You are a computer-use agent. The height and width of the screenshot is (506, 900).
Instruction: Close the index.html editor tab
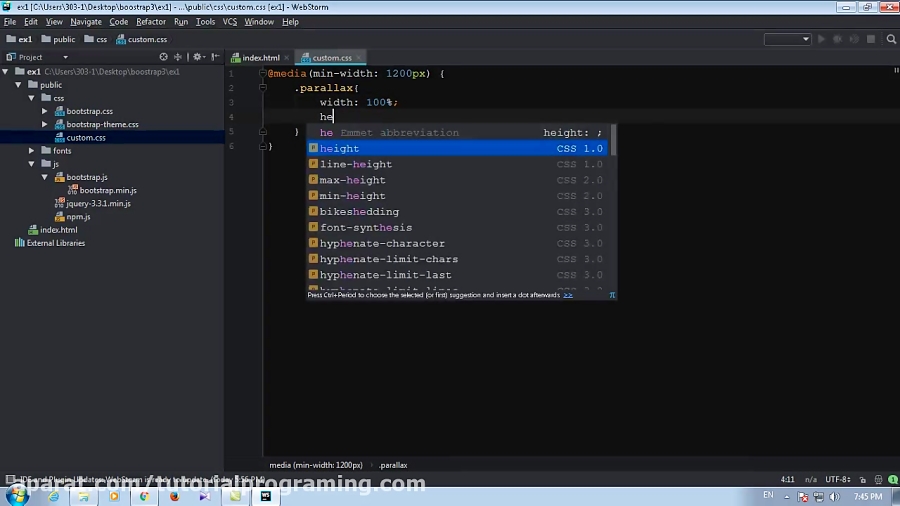click(x=286, y=57)
